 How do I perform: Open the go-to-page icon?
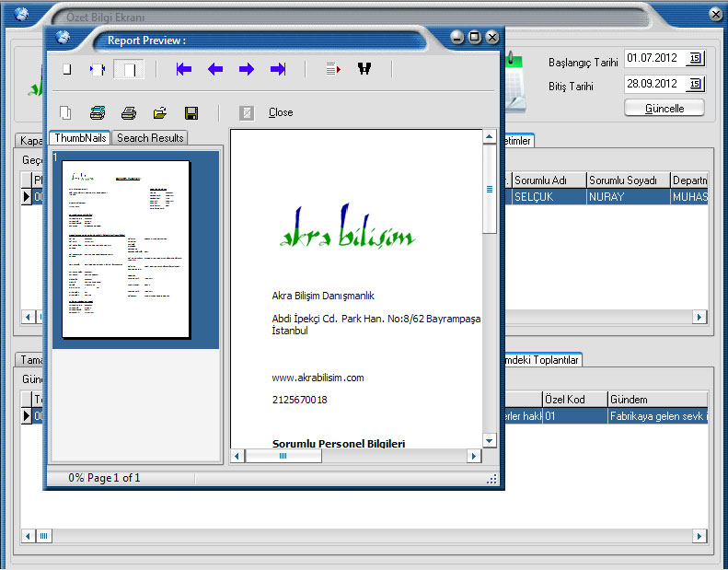click(x=333, y=69)
